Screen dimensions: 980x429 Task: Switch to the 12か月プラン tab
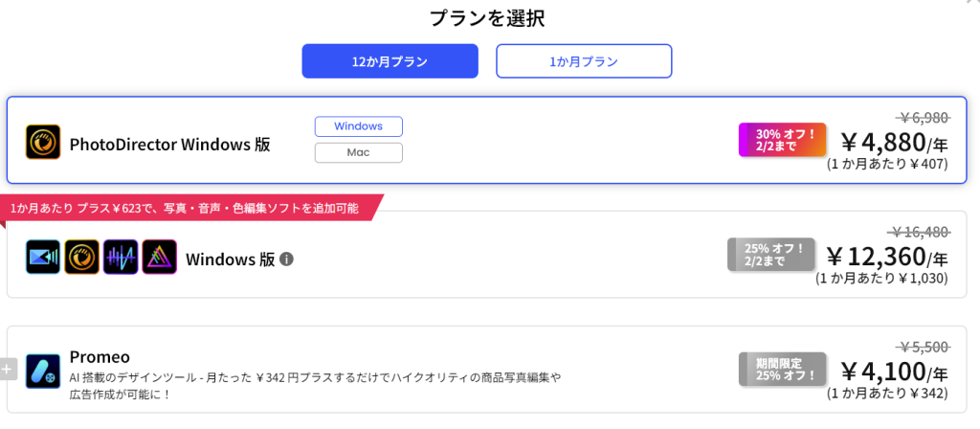(x=389, y=61)
